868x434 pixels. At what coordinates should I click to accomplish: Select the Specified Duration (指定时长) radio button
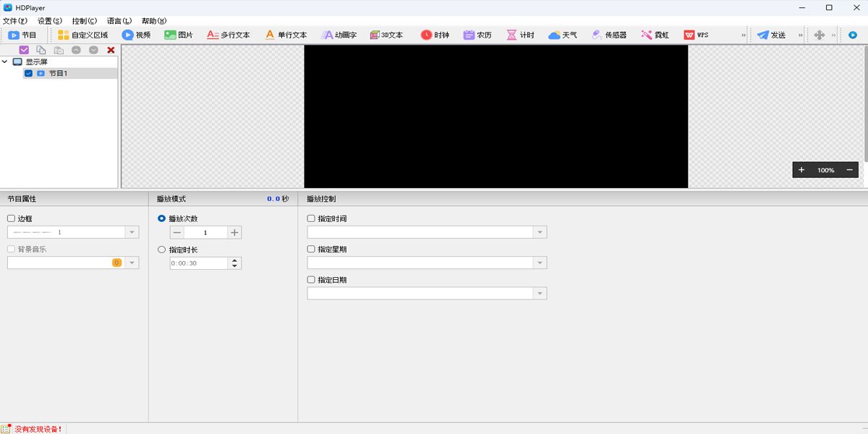pos(161,250)
